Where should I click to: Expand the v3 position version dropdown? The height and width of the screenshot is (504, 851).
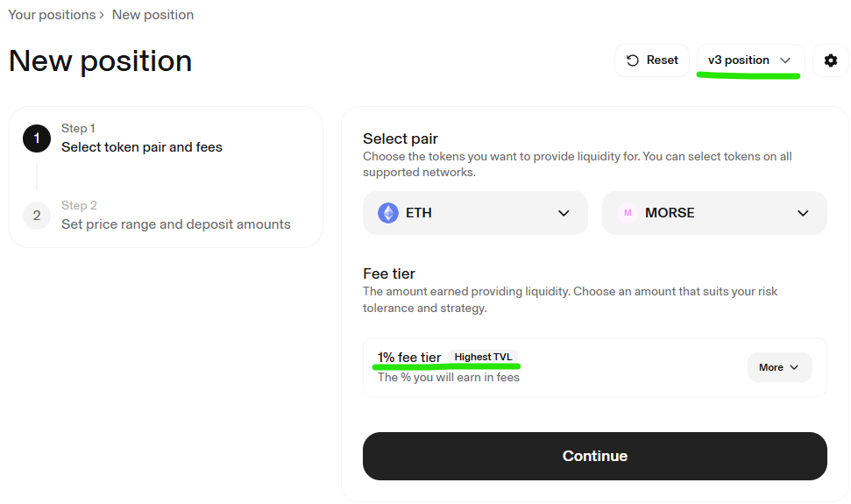pyautogui.click(x=750, y=60)
